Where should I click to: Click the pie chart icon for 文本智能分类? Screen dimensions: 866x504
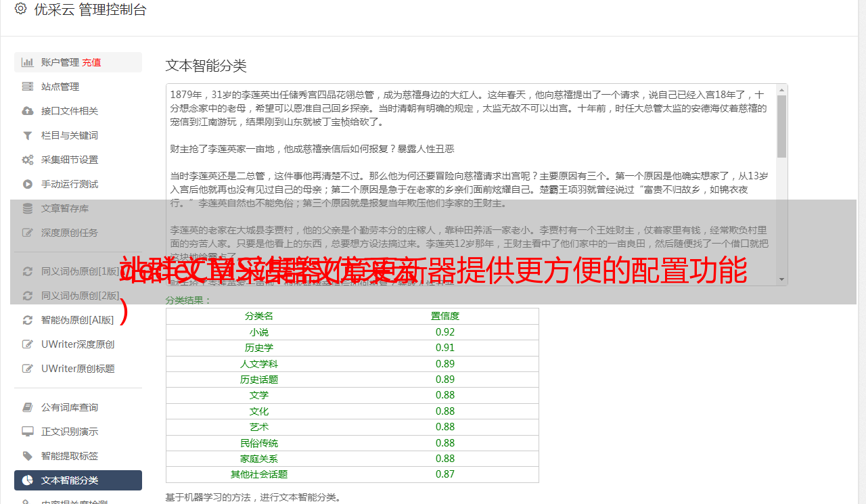coord(28,480)
